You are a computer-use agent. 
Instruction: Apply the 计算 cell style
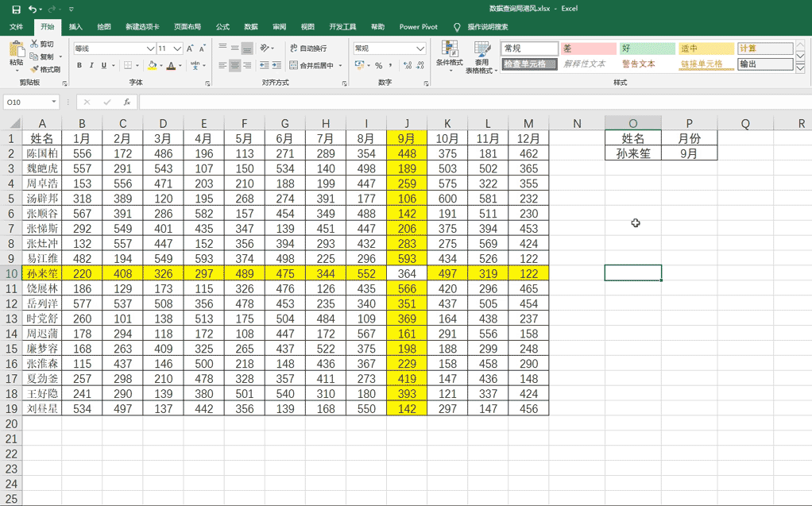[x=765, y=48]
